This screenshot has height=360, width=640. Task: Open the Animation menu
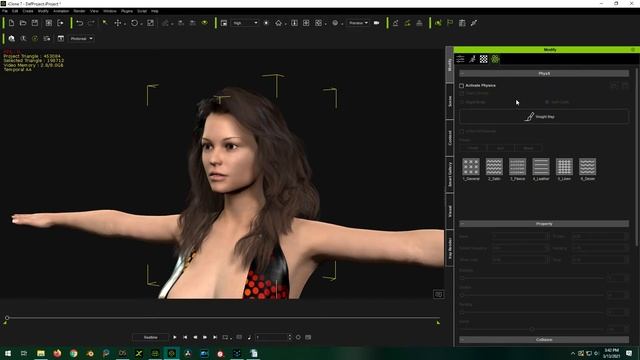click(x=61, y=11)
